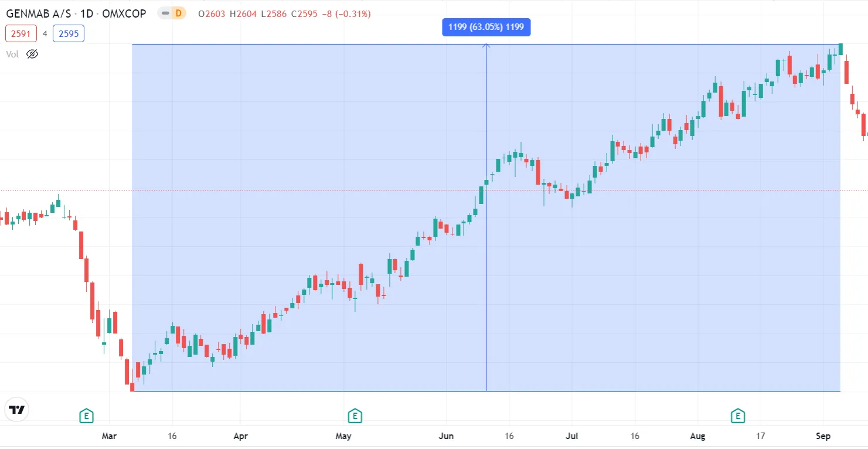Click the earnings E marker before March
868x449 pixels.
tap(87, 416)
